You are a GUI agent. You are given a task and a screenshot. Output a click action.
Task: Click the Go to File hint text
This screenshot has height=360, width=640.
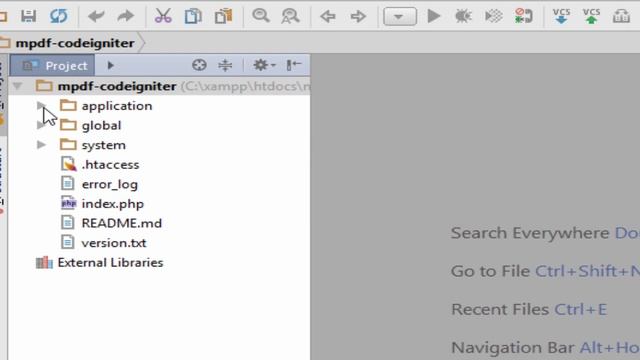pyautogui.click(x=490, y=271)
